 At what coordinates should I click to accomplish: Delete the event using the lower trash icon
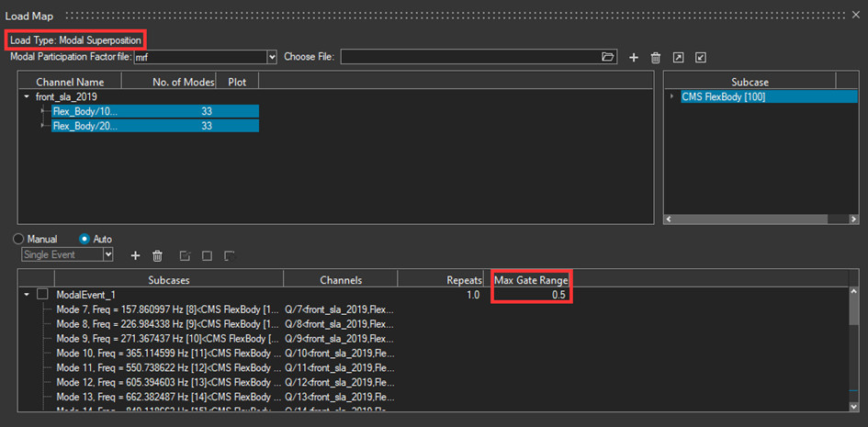pyautogui.click(x=157, y=255)
